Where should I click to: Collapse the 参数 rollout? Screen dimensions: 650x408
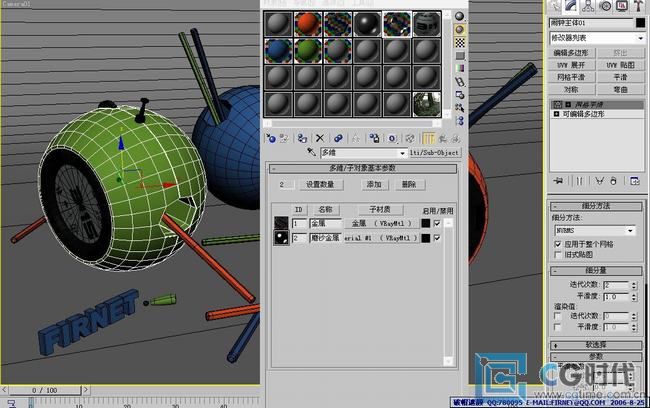[596, 357]
